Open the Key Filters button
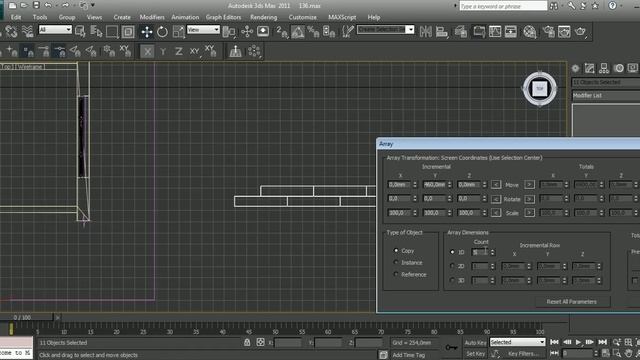The height and width of the screenshot is (360, 640). [523, 353]
